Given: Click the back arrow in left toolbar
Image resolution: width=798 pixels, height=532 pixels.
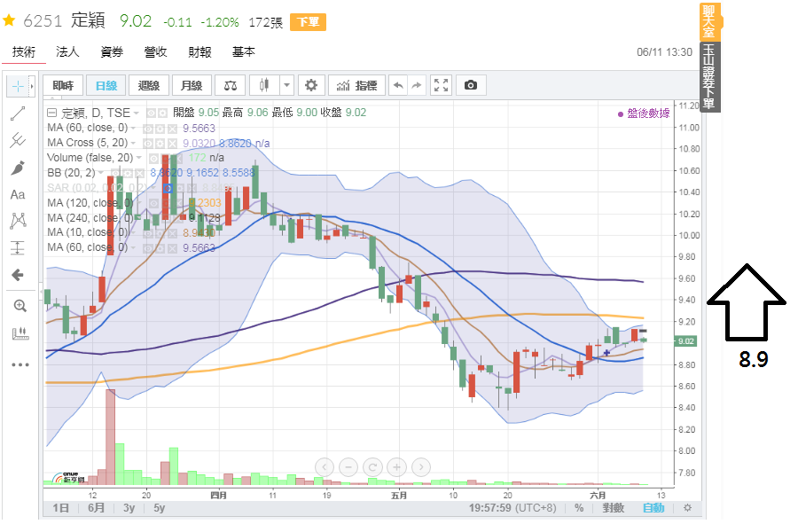Looking at the screenshot, I should [18, 276].
